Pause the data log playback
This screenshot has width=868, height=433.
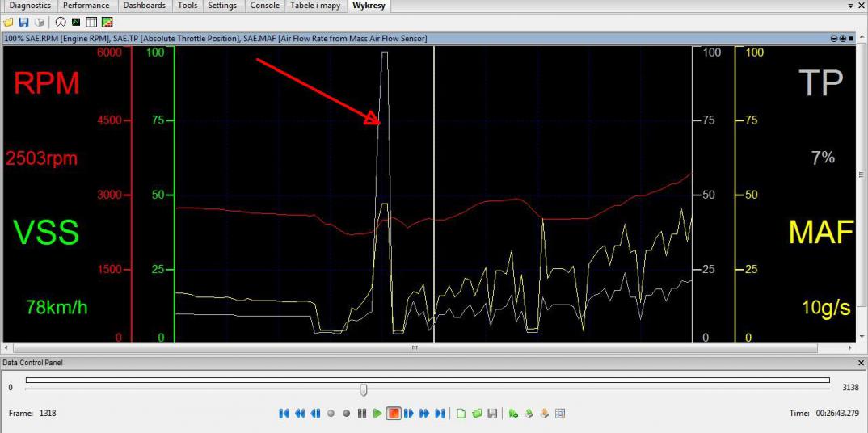tap(362, 414)
